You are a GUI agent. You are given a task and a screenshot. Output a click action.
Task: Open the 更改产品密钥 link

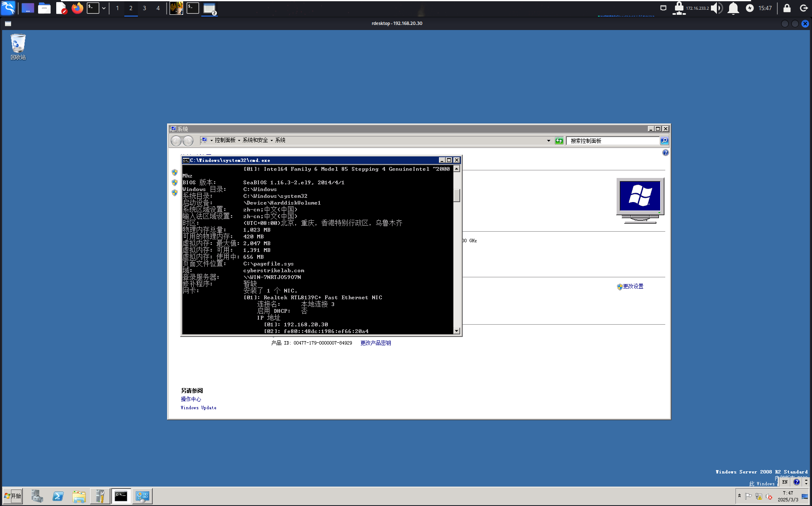tap(376, 343)
